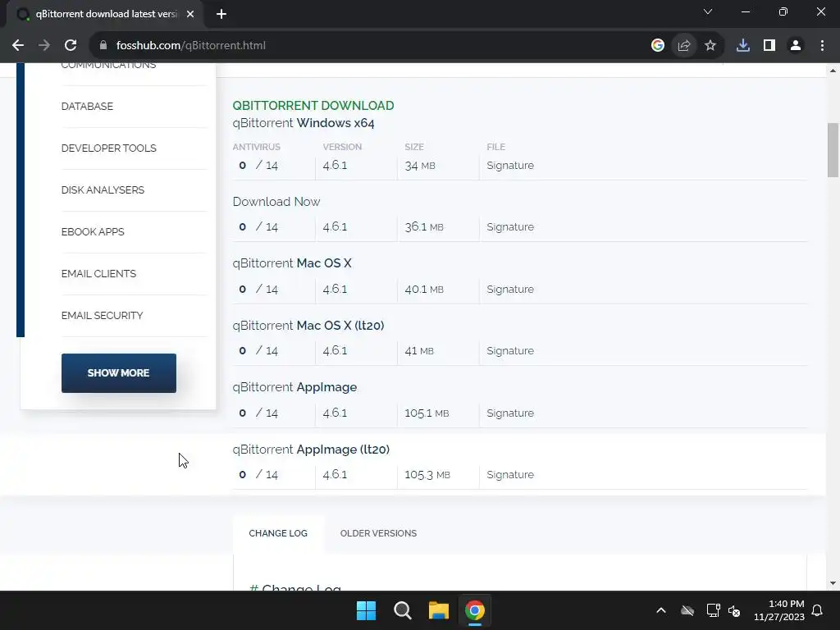Open EMAIL CLIENTS category
The width and height of the screenshot is (840, 630).
tap(98, 273)
